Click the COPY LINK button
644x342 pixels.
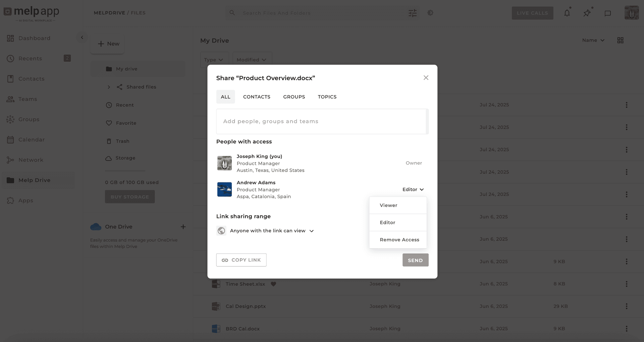(x=241, y=260)
